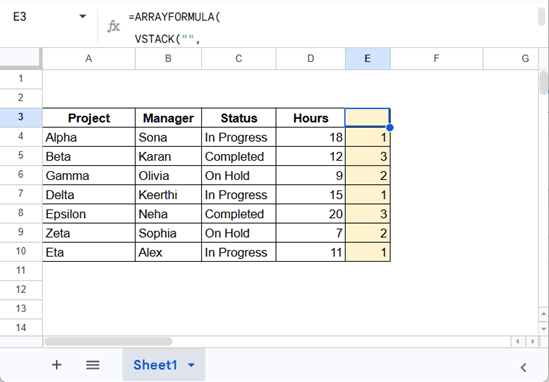Select the Manager header cell
The image size is (549, 382).
(x=168, y=118)
